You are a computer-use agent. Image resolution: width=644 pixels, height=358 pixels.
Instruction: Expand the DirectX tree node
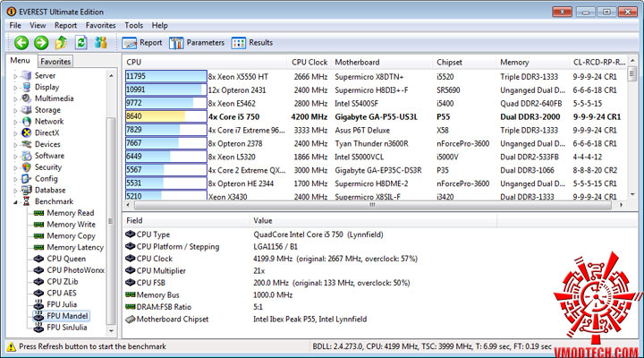[x=15, y=133]
